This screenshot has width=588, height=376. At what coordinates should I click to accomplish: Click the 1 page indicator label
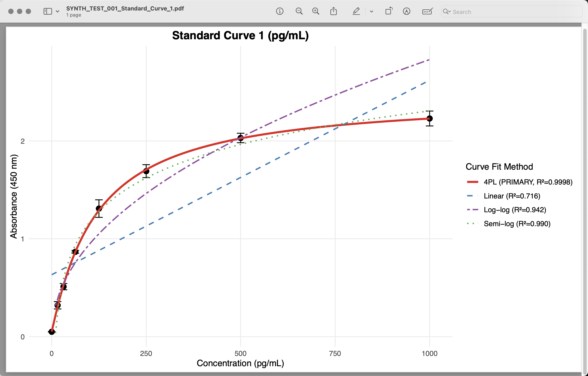tap(73, 15)
